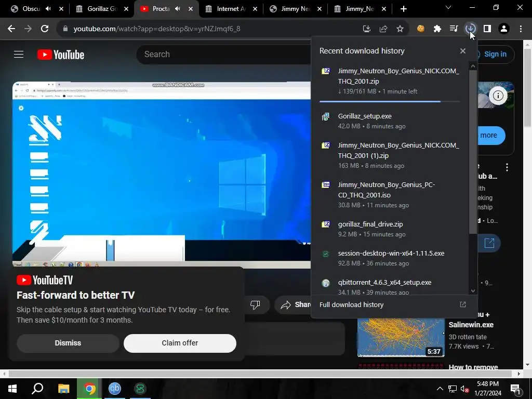Click the install app icon in address bar
Viewport: 532px width, 399px height.
[366, 29]
